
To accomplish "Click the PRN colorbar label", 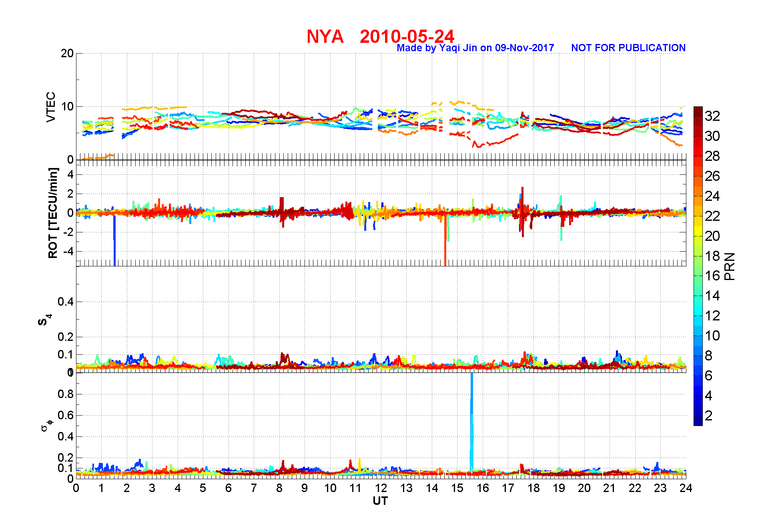I will [729, 266].
